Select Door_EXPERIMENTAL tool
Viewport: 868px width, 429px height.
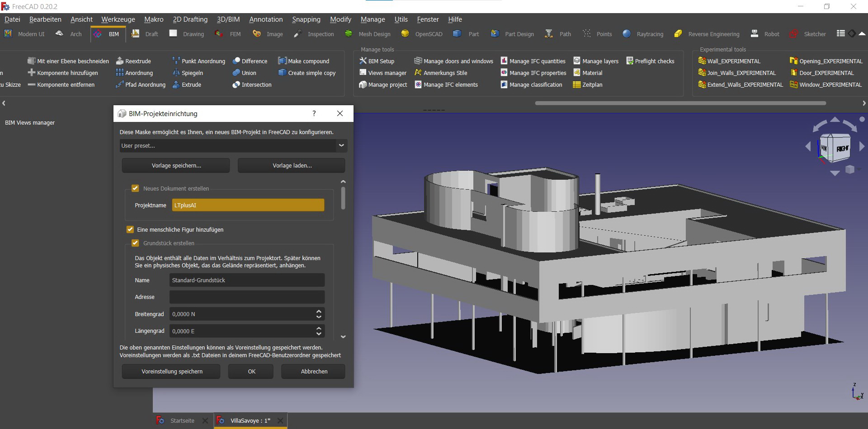click(x=822, y=73)
